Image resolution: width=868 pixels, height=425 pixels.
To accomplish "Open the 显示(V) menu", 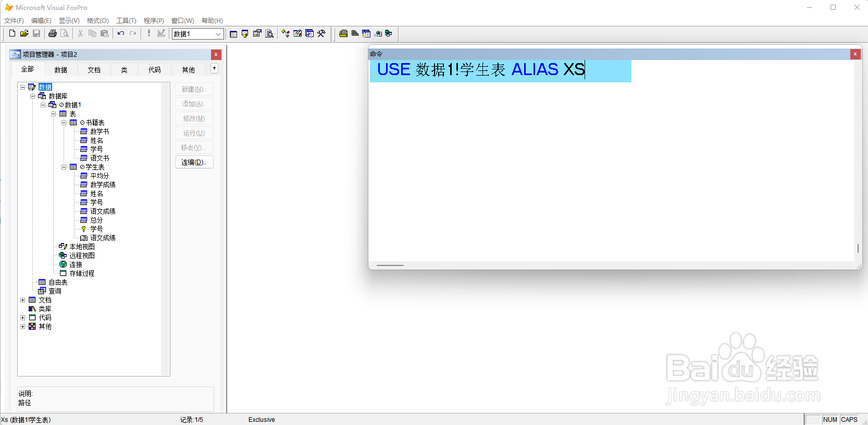I will pyautogui.click(x=69, y=21).
